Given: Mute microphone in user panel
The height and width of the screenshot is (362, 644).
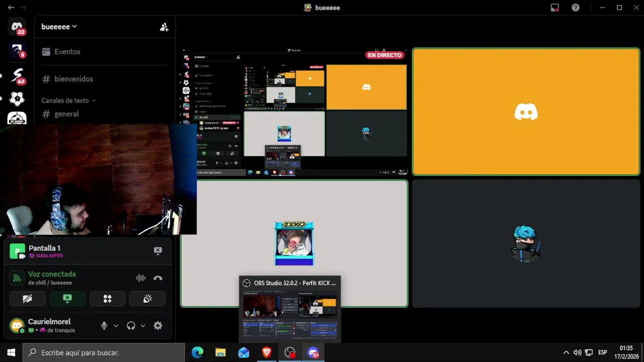Looking at the screenshot, I should [x=104, y=325].
